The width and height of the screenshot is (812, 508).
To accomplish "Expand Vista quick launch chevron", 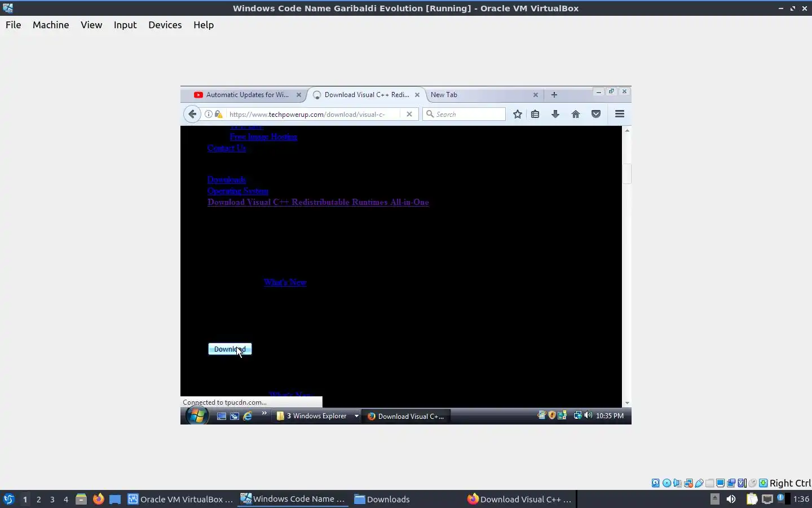I will [x=264, y=413].
